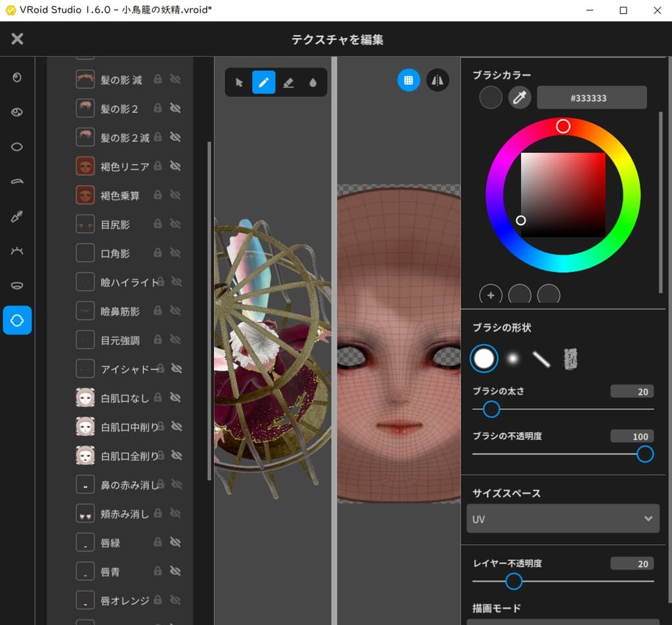Choose the hard round brush shape
Screen dimensions: 672x625
coord(484,358)
